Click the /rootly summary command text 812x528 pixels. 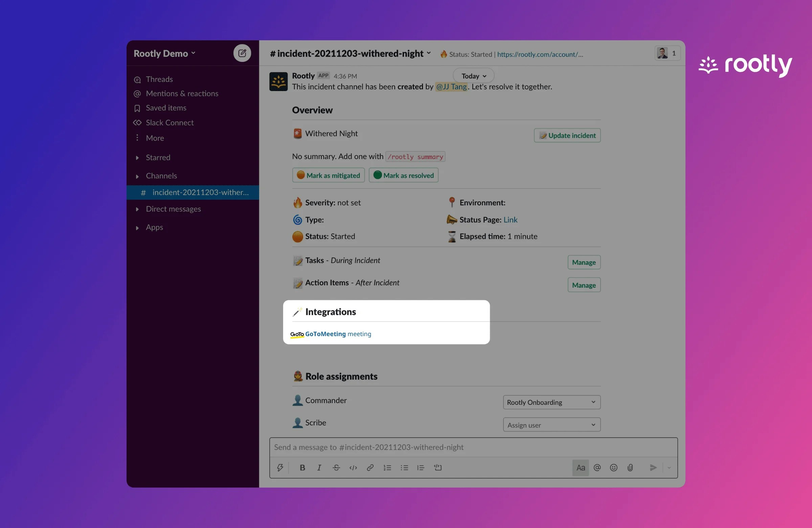415,157
